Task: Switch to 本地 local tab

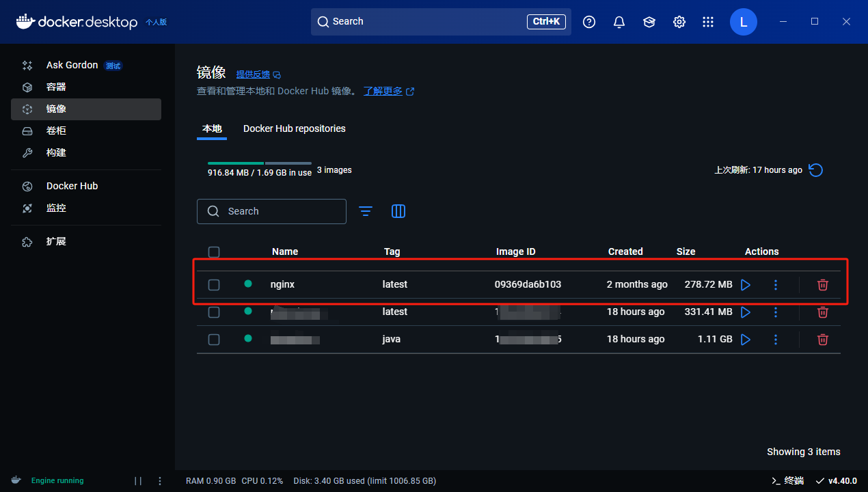Action: (x=212, y=128)
